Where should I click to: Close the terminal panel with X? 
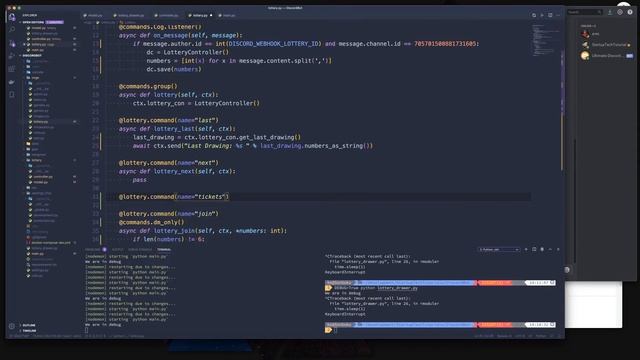click(558, 249)
